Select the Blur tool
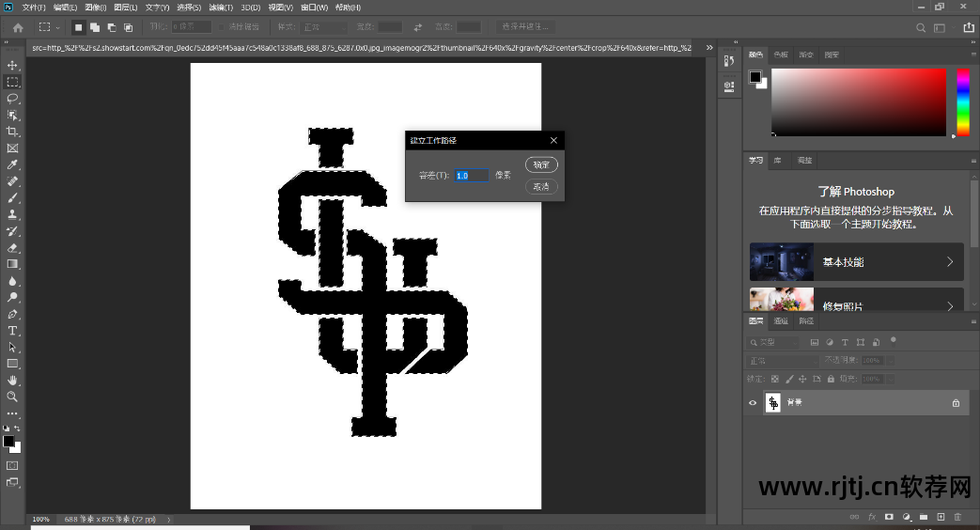Image resolution: width=980 pixels, height=530 pixels. 12,281
